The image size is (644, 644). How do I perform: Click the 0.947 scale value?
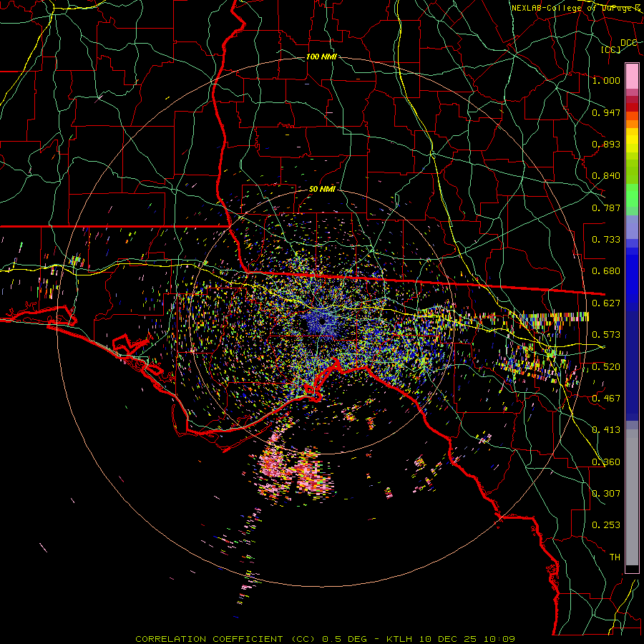click(606, 112)
